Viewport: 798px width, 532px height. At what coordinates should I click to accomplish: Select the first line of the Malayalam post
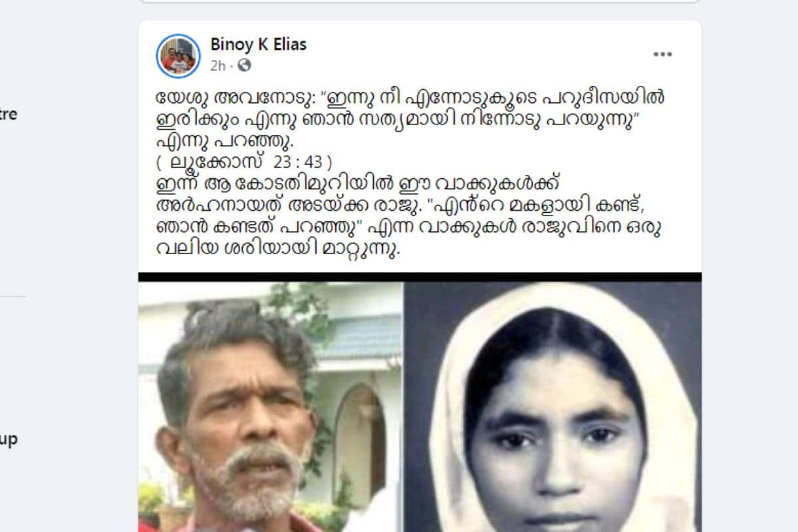point(410,98)
